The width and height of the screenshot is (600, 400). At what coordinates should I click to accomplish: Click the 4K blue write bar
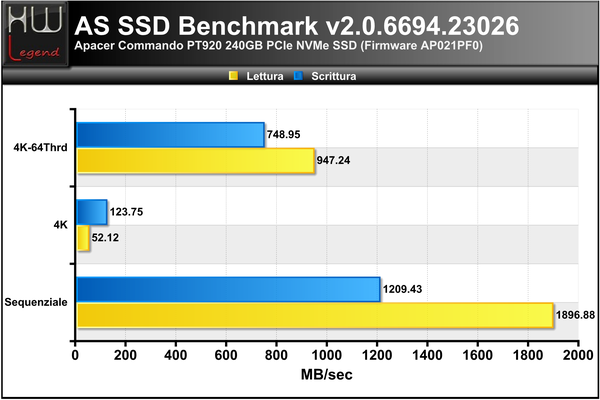tap(92, 212)
